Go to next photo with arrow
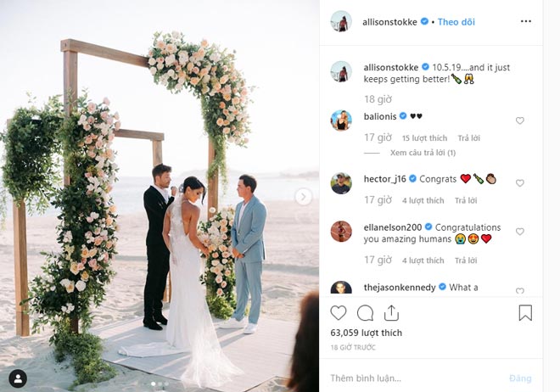 point(304,197)
